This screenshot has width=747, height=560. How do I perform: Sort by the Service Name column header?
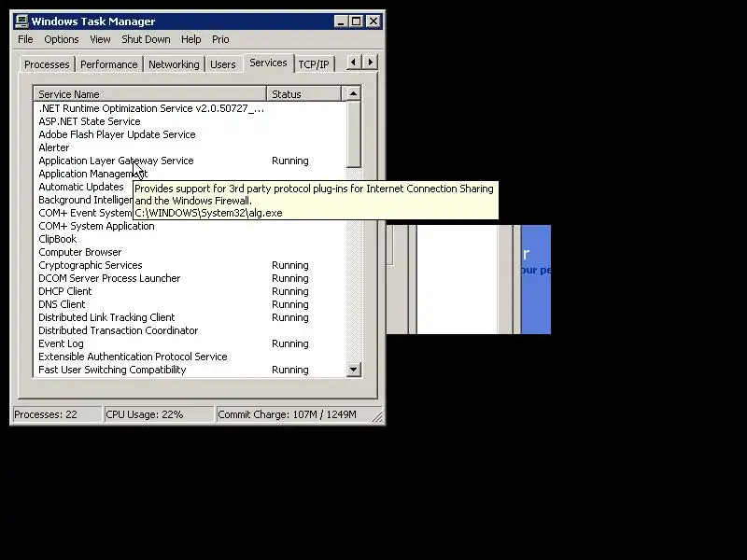point(150,94)
